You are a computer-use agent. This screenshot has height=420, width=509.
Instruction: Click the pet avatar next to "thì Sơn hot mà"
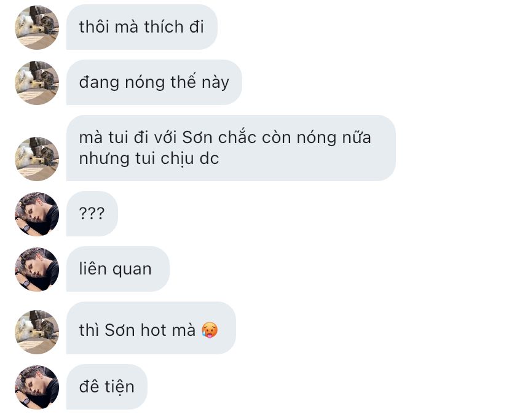pyautogui.click(x=37, y=332)
